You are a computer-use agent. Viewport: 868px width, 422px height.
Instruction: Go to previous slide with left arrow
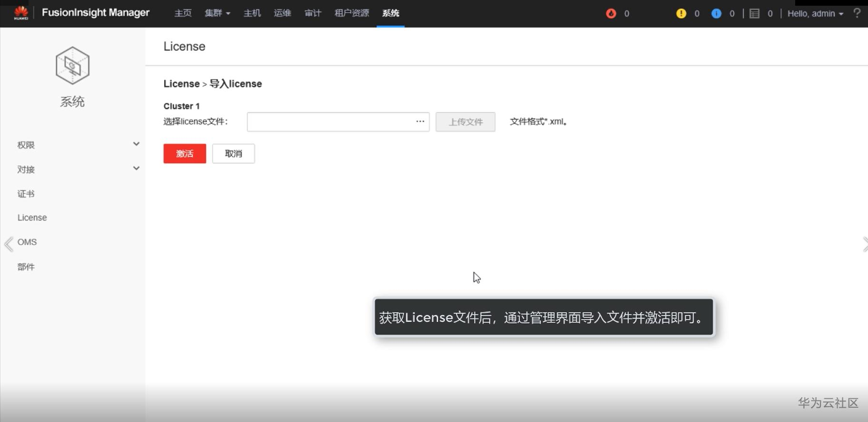(9, 244)
